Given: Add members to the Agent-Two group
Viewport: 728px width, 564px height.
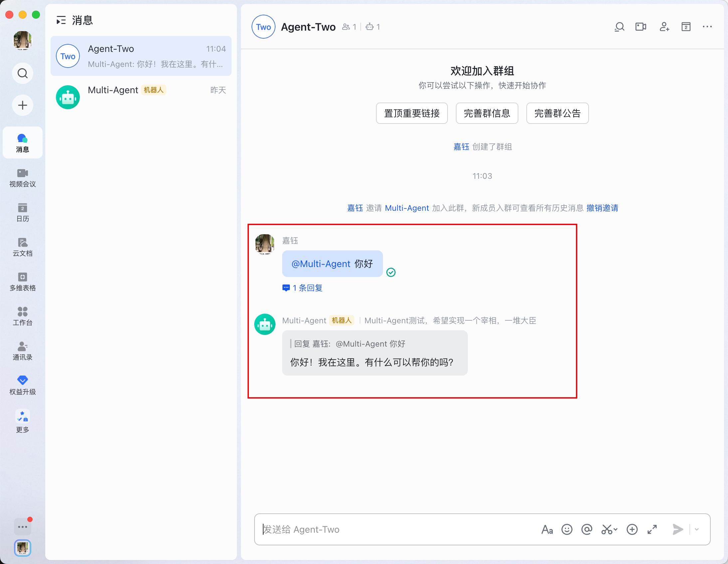Looking at the screenshot, I should pos(664,27).
